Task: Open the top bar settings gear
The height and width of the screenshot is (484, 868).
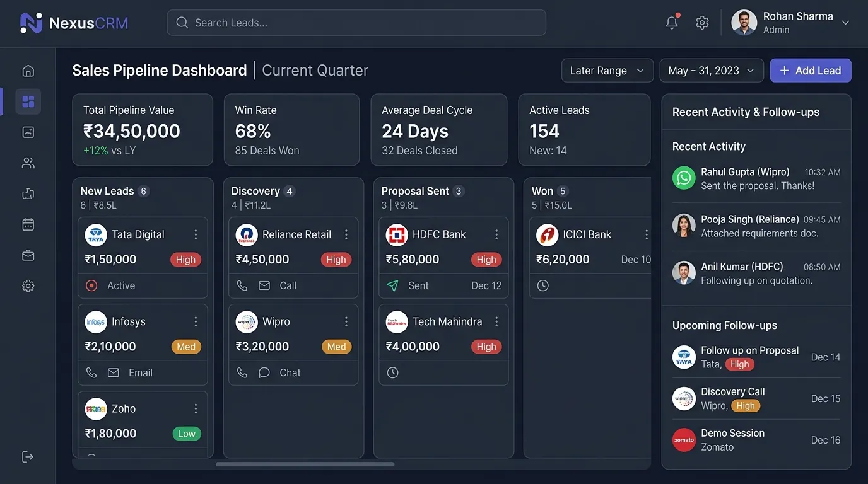Action: coord(702,23)
